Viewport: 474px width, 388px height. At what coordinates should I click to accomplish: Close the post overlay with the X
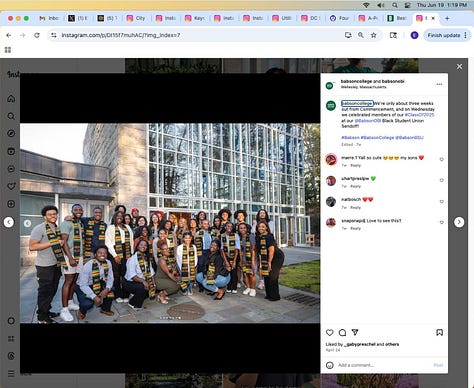click(459, 67)
